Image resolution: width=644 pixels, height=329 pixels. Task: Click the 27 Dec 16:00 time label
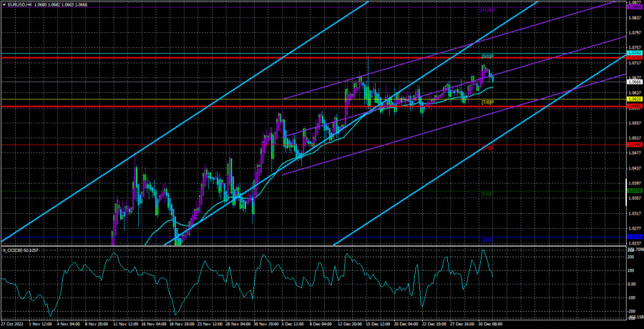[x=463, y=325]
